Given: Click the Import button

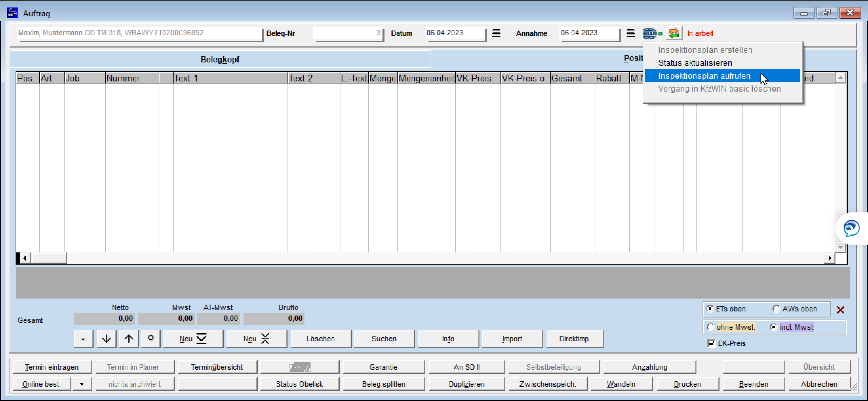Looking at the screenshot, I should point(512,339).
